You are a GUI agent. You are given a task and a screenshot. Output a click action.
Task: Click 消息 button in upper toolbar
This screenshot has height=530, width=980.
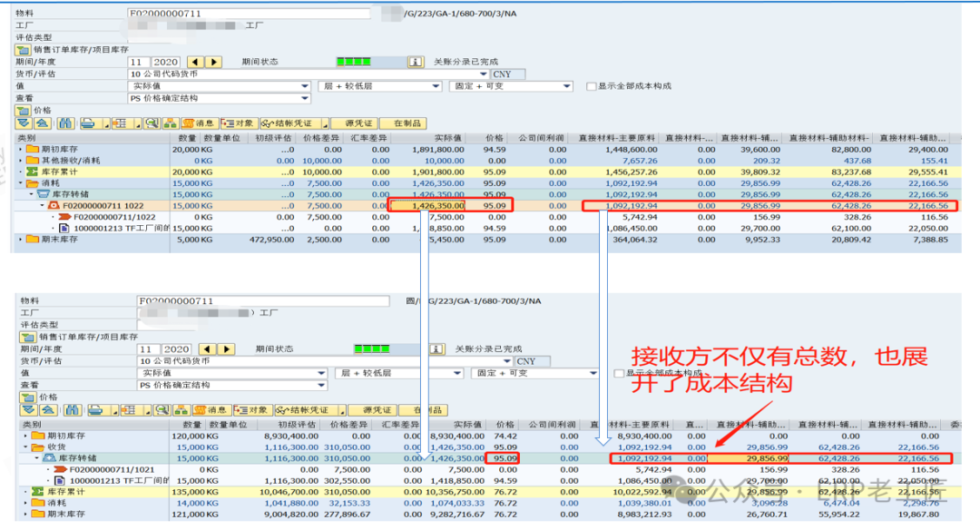(199, 123)
